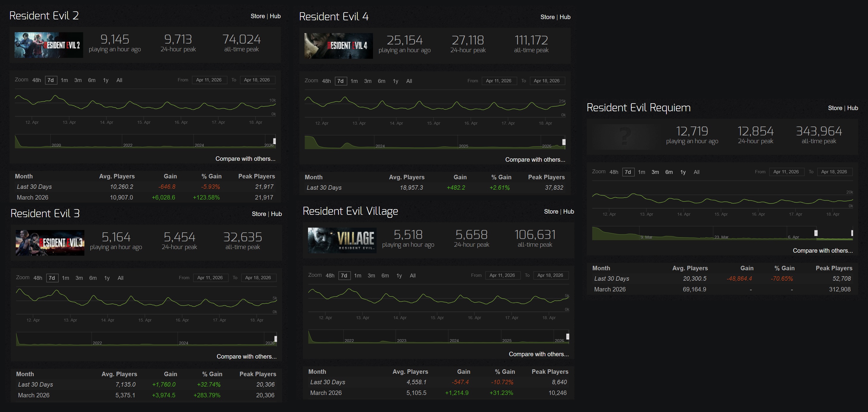Select 48h zoom on Resident Evil 2 chart
The height and width of the screenshot is (412, 868).
[x=36, y=80]
